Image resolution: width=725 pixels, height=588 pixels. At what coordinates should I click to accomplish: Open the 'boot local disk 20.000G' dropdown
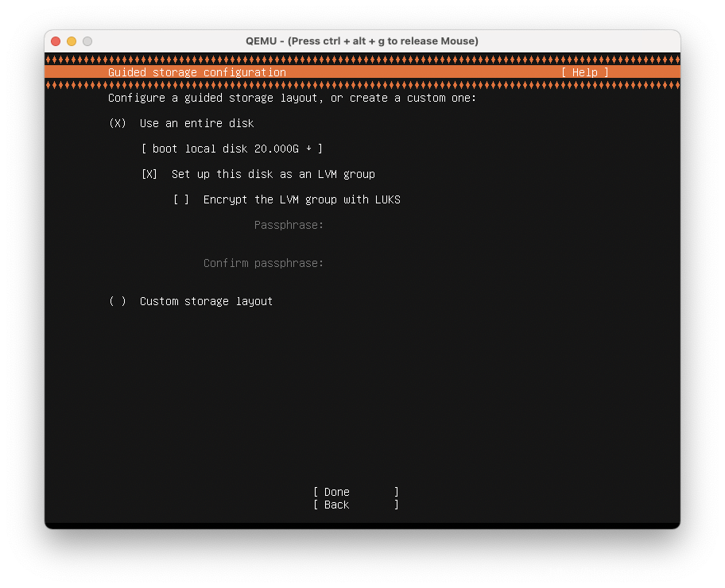(231, 149)
